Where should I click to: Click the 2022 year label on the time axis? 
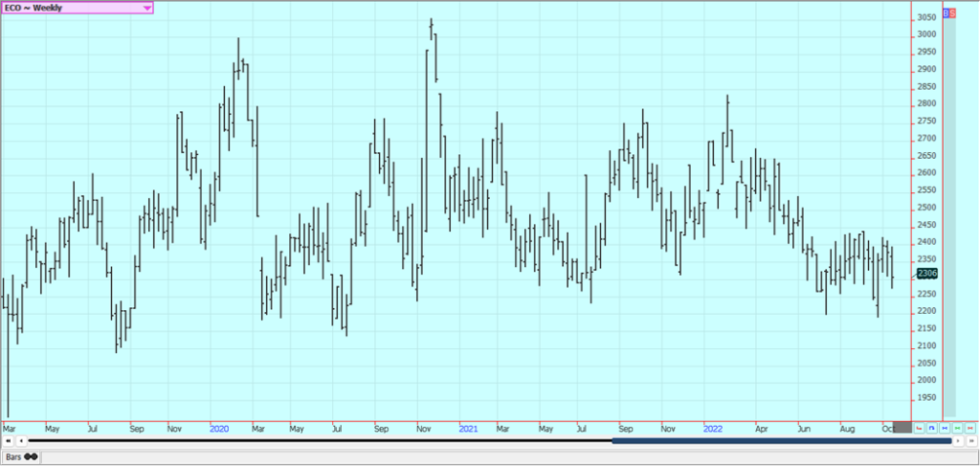click(x=713, y=429)
